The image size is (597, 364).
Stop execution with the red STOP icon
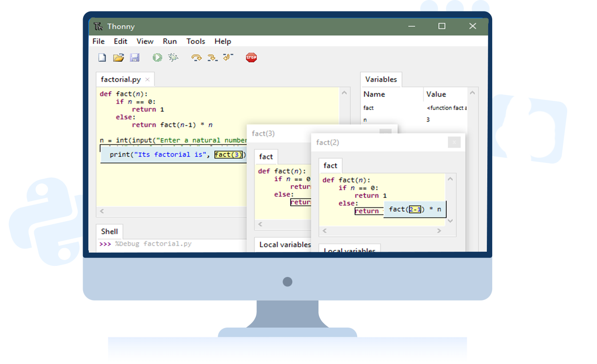point(251,58)
